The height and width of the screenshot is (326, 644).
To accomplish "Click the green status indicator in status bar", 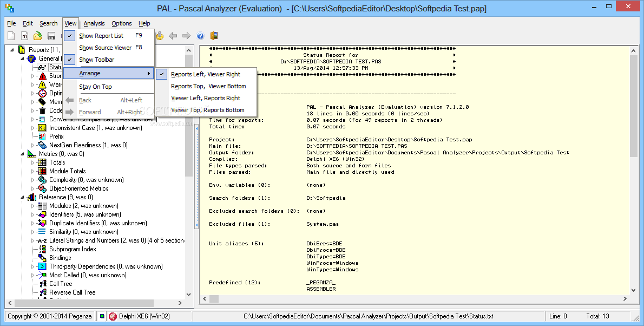I will click(x=102, y=316).
